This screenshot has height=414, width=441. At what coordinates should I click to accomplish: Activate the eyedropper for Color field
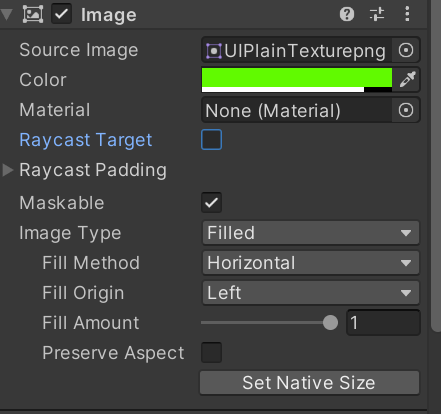(x=407, y=80)
